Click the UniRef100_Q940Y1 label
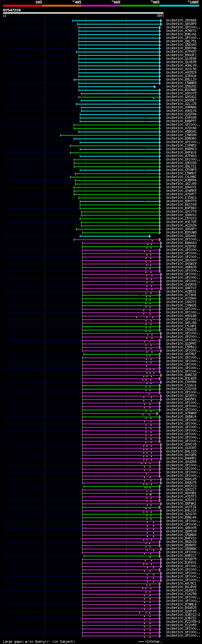202x644 pixels. click(181, 187)
